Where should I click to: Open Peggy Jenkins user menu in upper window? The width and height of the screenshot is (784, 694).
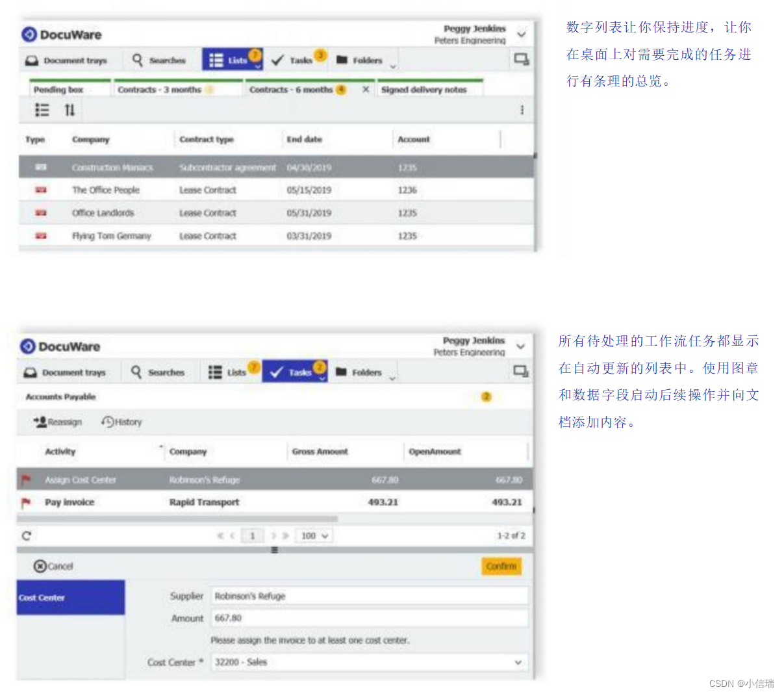click(521, 34)
